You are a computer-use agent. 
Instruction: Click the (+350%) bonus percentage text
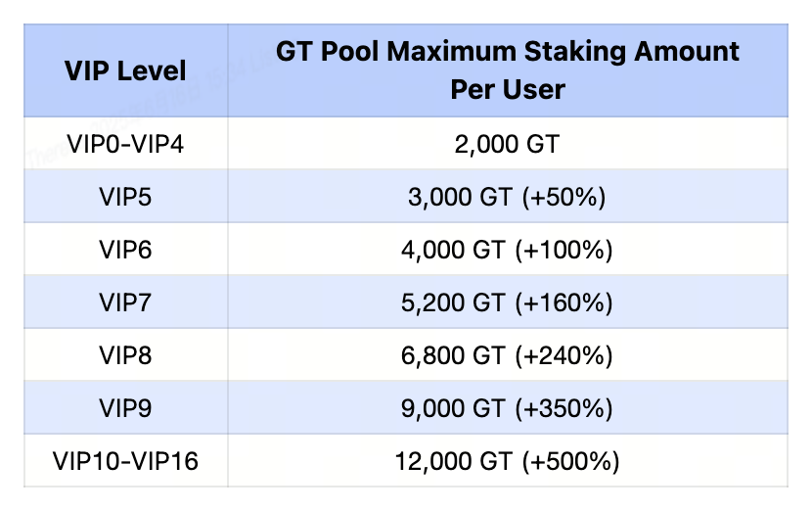pos(564,409)
